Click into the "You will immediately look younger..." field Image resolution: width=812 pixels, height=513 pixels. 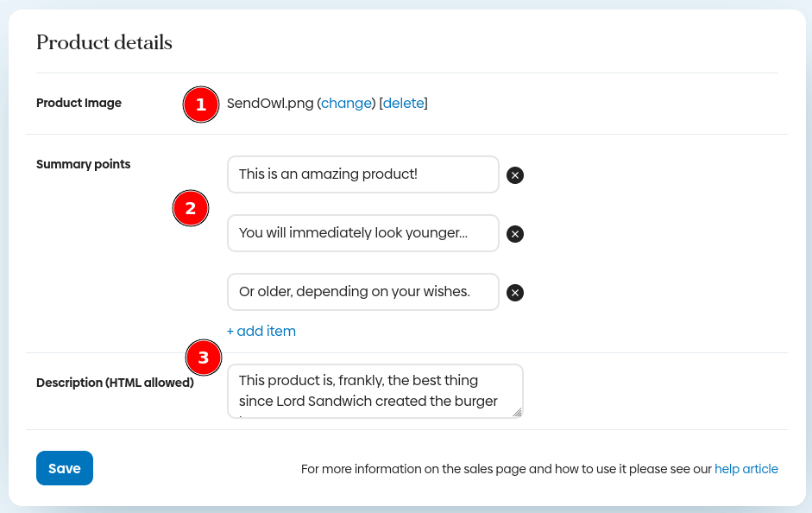click(362, 233)
